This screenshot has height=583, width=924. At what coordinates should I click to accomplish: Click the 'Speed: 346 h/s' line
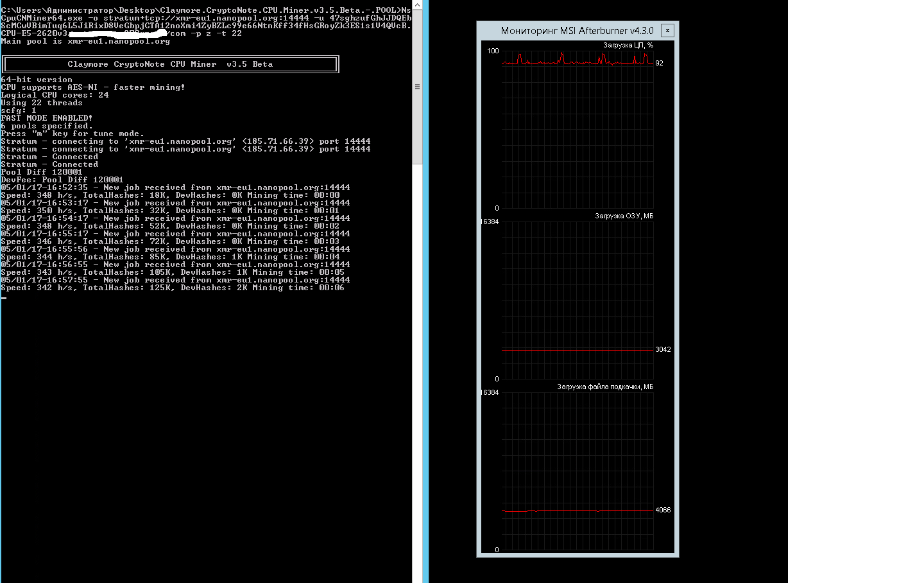[171, 241]
